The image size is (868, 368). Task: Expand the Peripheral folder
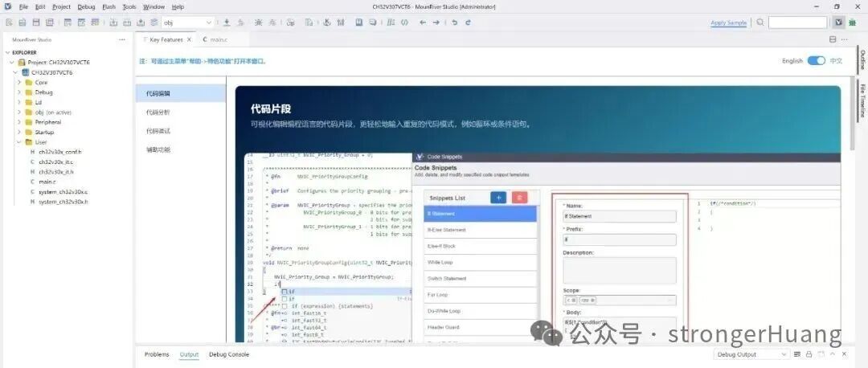18,122
